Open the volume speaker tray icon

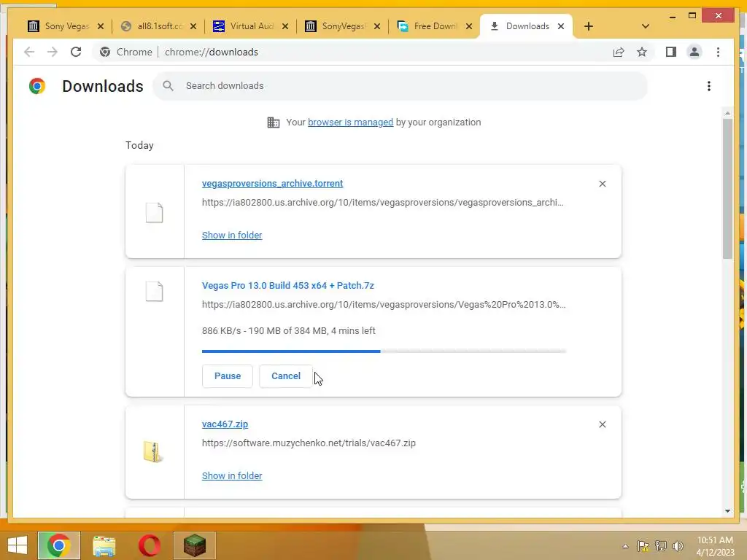(x=678, y=546)
